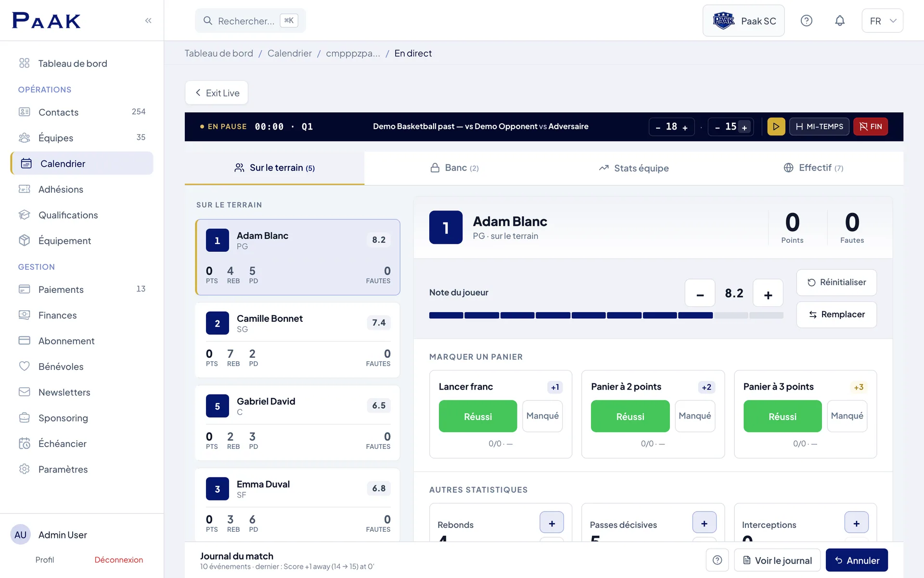Add an interception with the plus button
Screen dimensions: 924x578
(857, 523)
